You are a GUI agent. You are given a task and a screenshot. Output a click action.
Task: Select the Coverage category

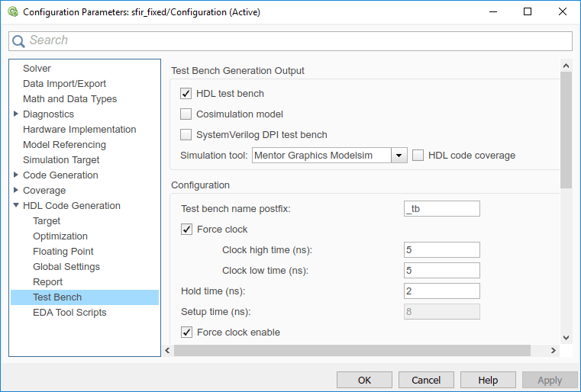click(x=44, y=190)
